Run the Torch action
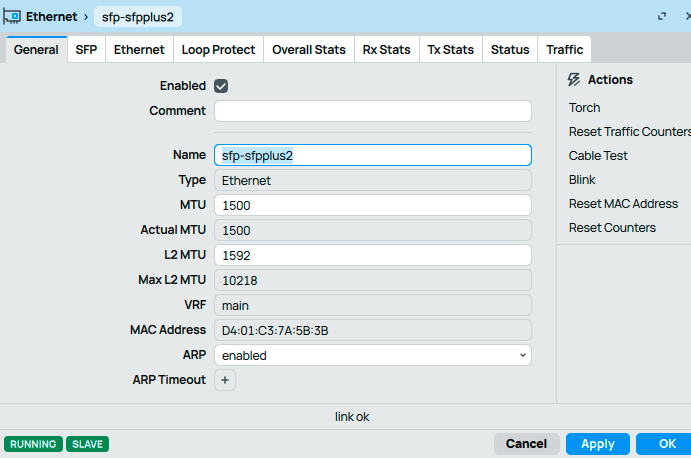The height and width of the screenshot is (458, 691). (585, 108)
